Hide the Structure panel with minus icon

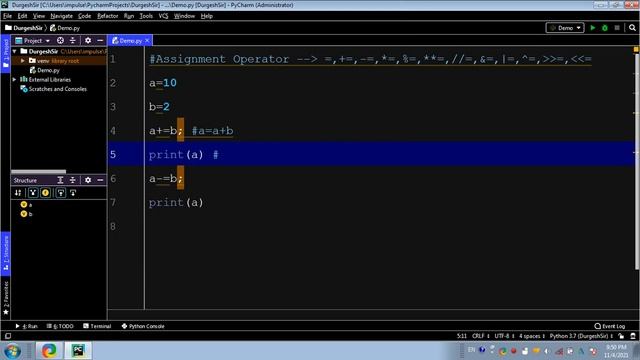pos(100,180)
